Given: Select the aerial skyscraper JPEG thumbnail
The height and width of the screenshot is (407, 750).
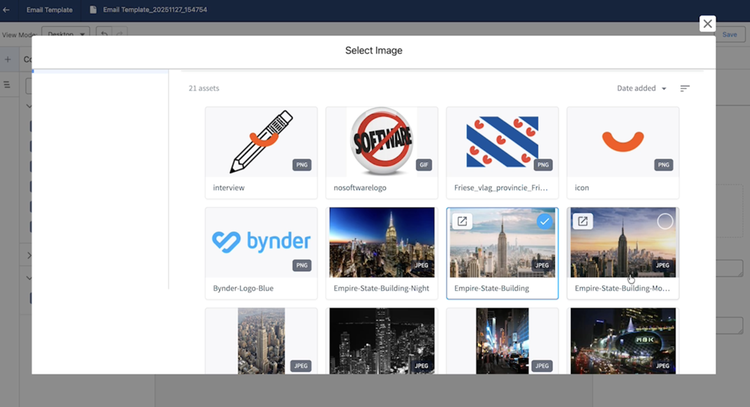Looking at the screenshot, I should [x=261, y=341].
